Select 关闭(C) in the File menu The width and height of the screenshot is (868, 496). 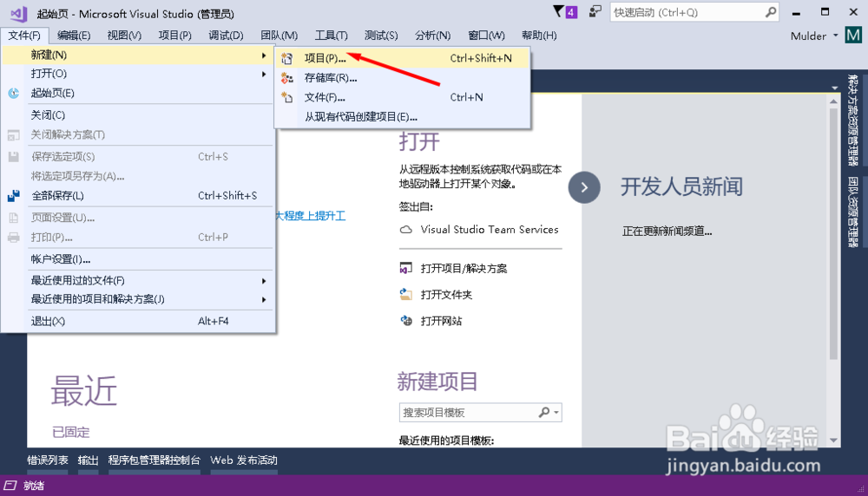(x=138, y=115)
